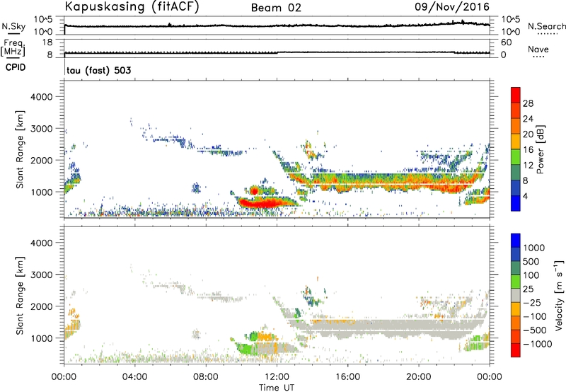Click the "500" label on Velocity color bar

click(531, 261)
